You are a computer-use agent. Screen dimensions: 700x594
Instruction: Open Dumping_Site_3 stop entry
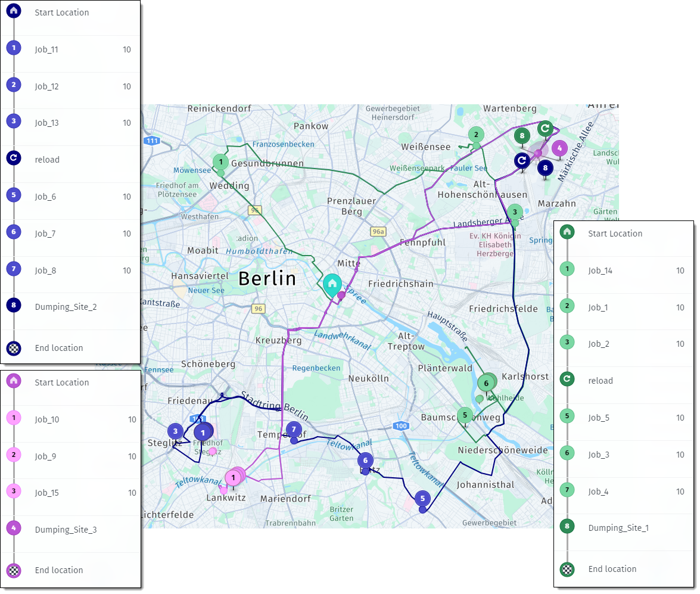click(x=70, y=530)
